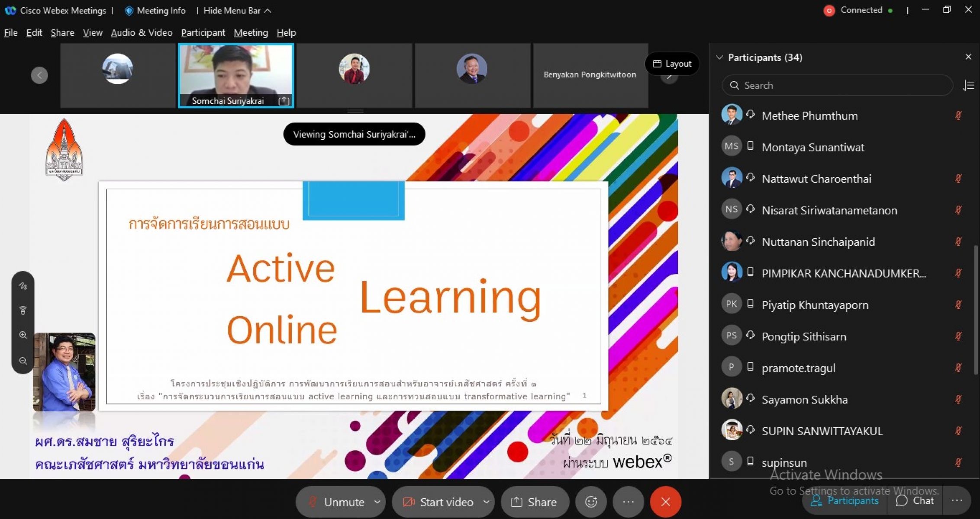Click Pongtip Sithisarn's headset icon
Image resolution: width=980 pixels, height=519 pixels.
tap(751, 335)
